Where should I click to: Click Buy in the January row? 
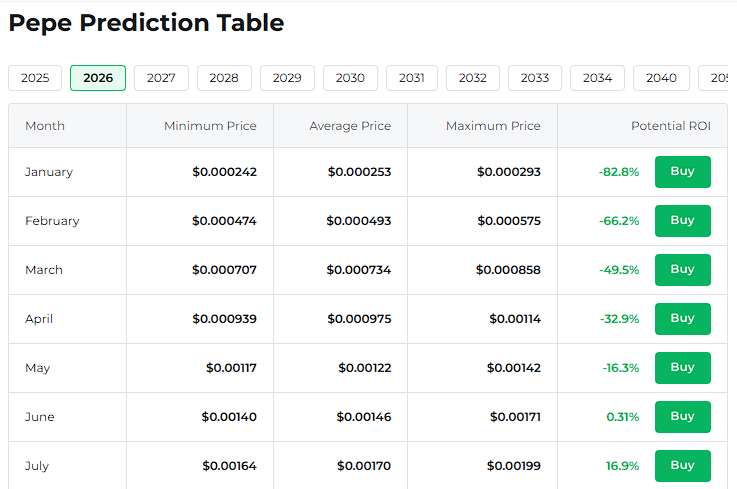(x=682, y=172)
